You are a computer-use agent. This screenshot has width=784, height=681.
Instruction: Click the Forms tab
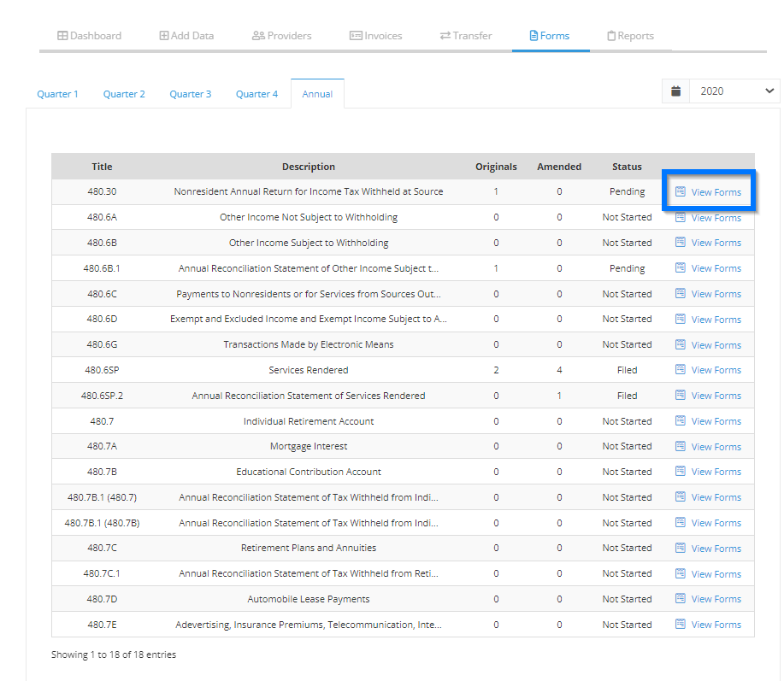pos(550,36)
